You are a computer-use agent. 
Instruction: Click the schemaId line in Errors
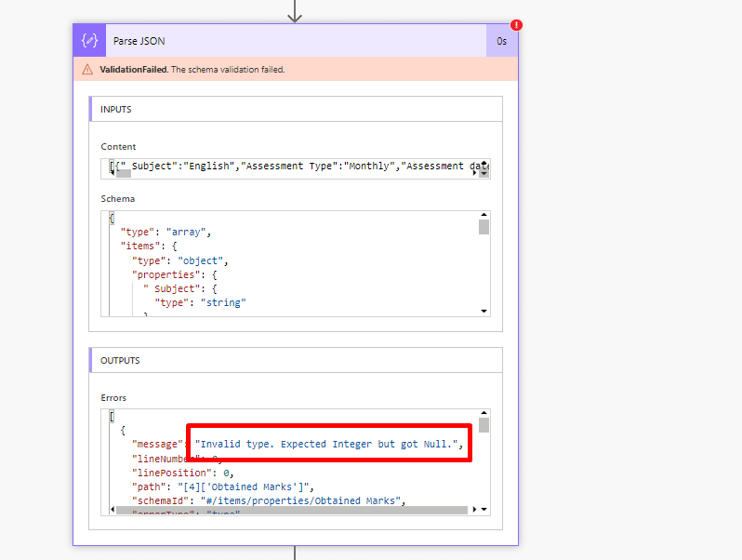[269, 500]
